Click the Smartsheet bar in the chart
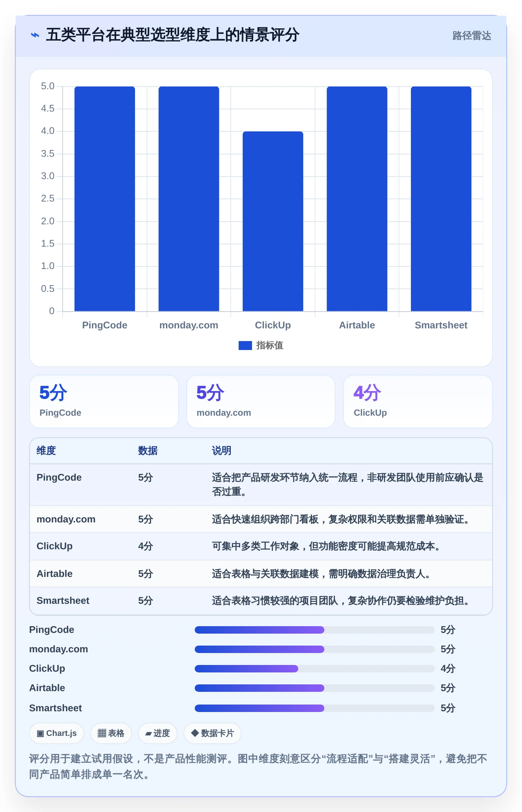The height and width of the screenshot is (812, 522). 441,199
